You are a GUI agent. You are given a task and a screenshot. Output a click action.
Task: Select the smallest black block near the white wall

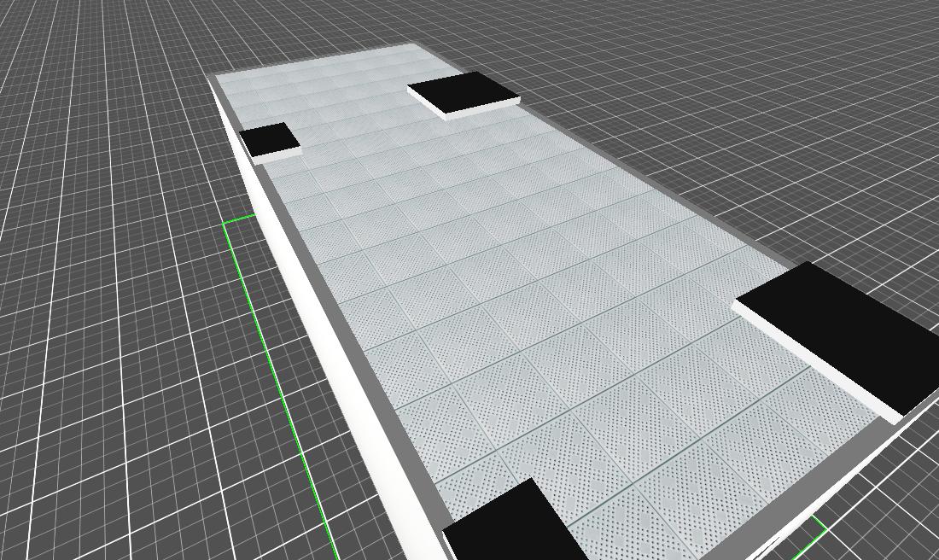coord(268,137)
